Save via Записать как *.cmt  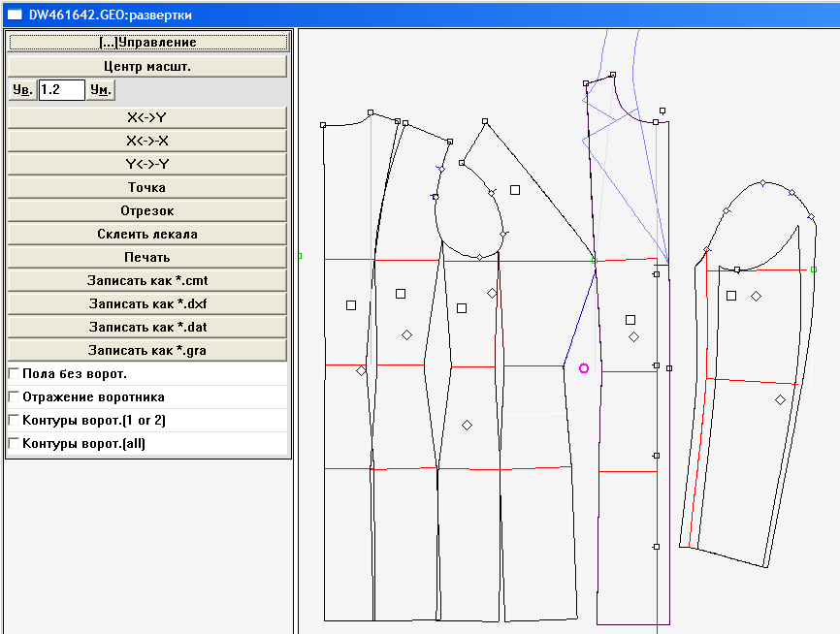(147, 280)
